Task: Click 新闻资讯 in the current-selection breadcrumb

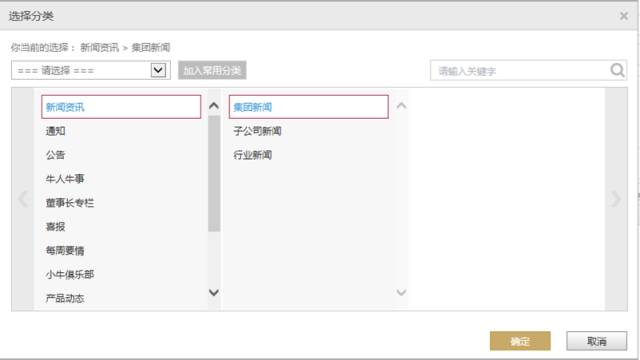Action: point(99,47)
